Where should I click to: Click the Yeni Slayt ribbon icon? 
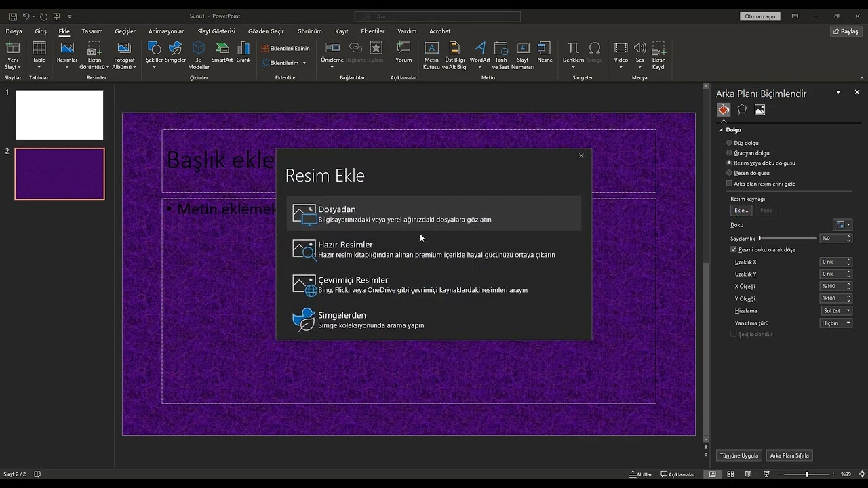pyautogui.click(x=13, y=56)
